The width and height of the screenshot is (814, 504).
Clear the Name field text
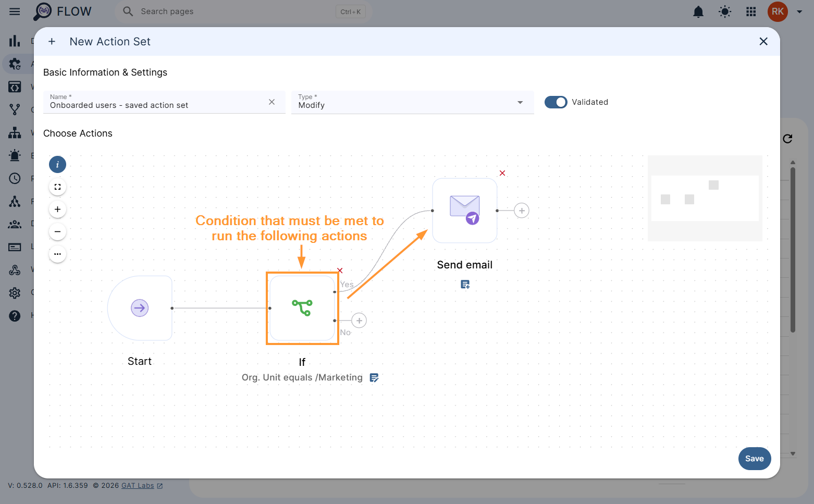point(272,102)
